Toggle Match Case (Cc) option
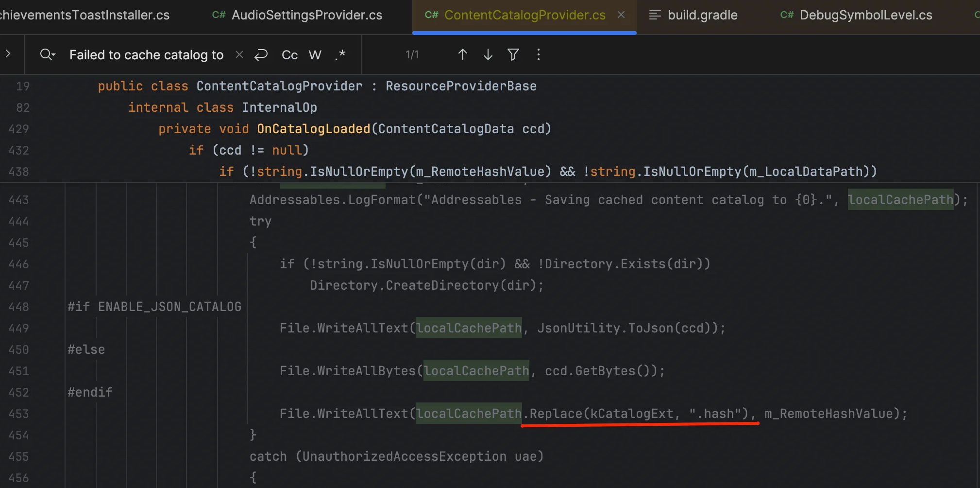The width and height of the screenshot is (980, 488). pyautogui.click(x=289, y=55)
